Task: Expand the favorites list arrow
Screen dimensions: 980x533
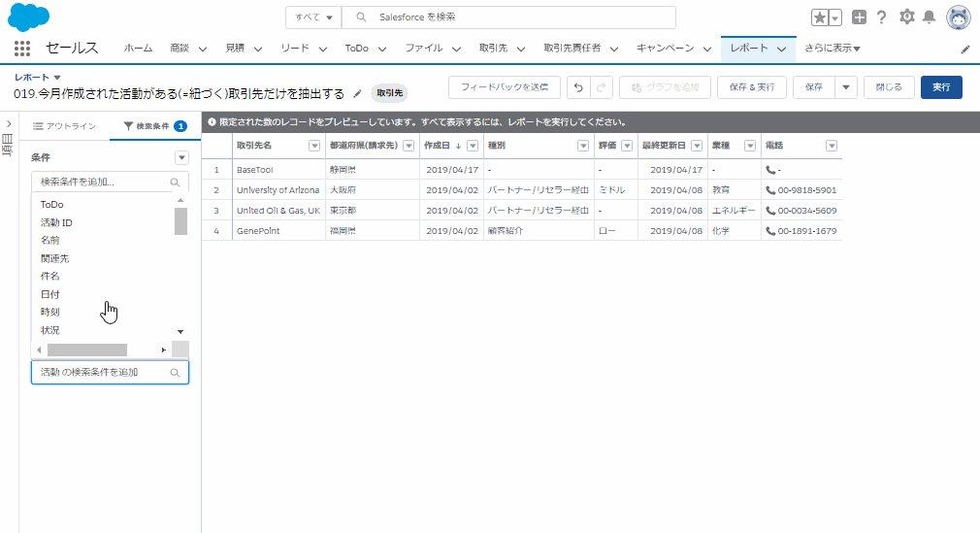Action: coord(835,17)
